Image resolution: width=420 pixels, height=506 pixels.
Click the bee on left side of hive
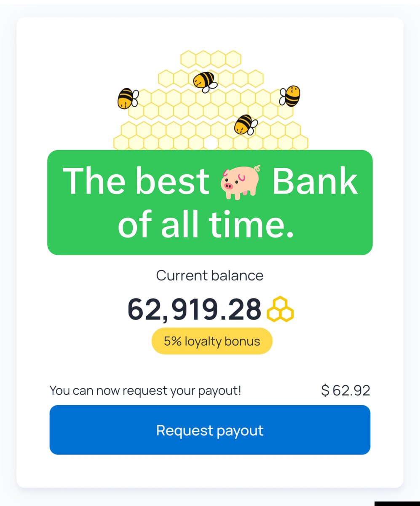(128, 98)
